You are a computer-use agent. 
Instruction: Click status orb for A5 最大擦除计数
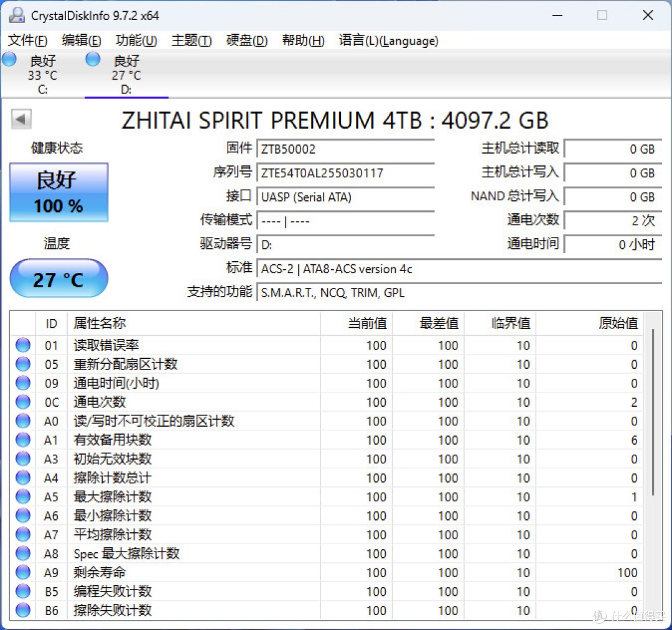[23, 496]
